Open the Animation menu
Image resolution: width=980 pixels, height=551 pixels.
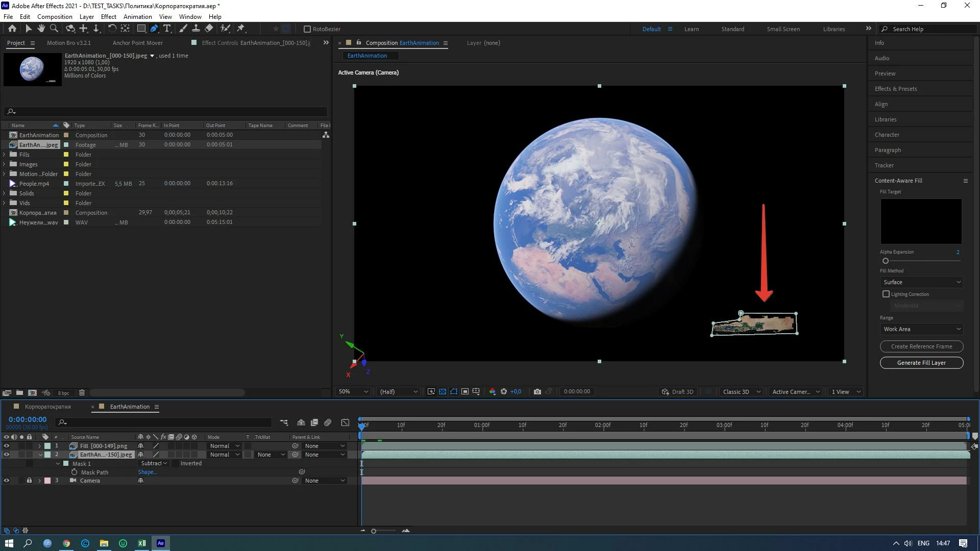pos(137,17)
